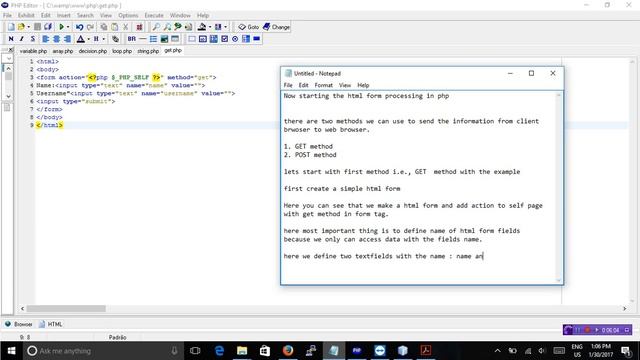
Task: Open the Execute menu in PHP Editor
Action: click(154, 15)
